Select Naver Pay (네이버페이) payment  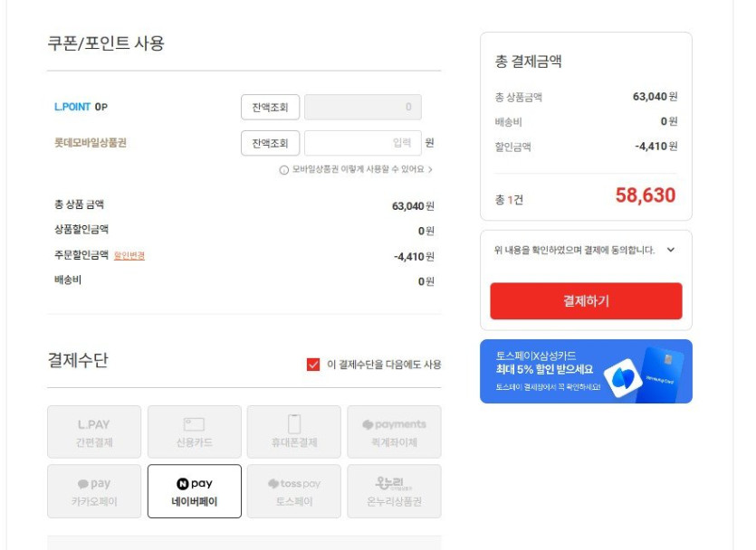pyautogui.click(x=194, y=491)
